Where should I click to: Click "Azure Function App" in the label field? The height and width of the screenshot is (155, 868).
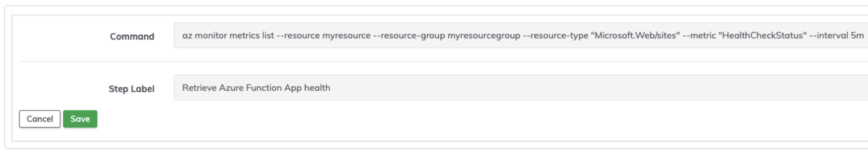click(x=260, y=88)
